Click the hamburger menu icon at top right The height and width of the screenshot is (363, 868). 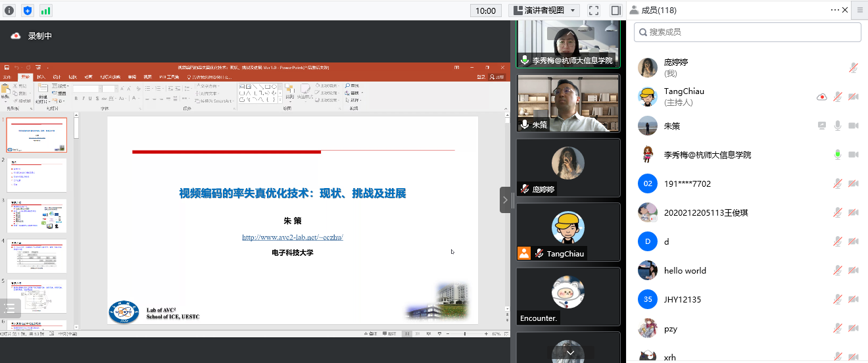pyautogui.click(x=859, y=10)
